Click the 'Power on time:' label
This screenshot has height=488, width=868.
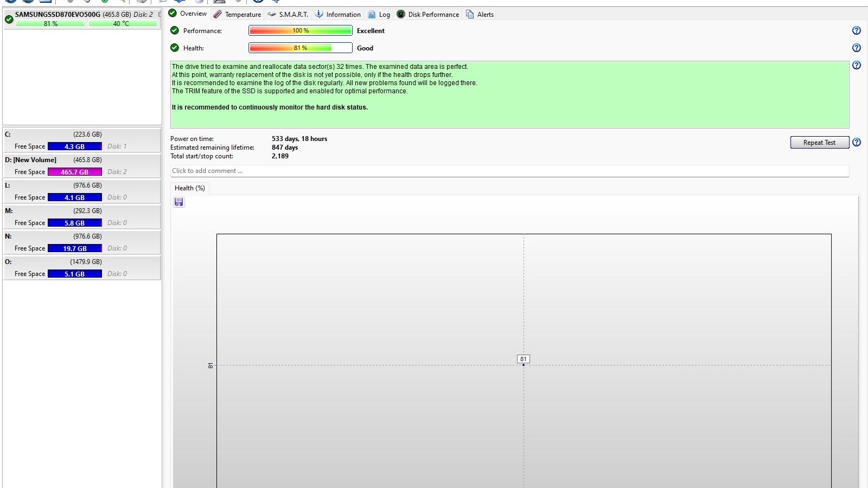pos(192,139)
